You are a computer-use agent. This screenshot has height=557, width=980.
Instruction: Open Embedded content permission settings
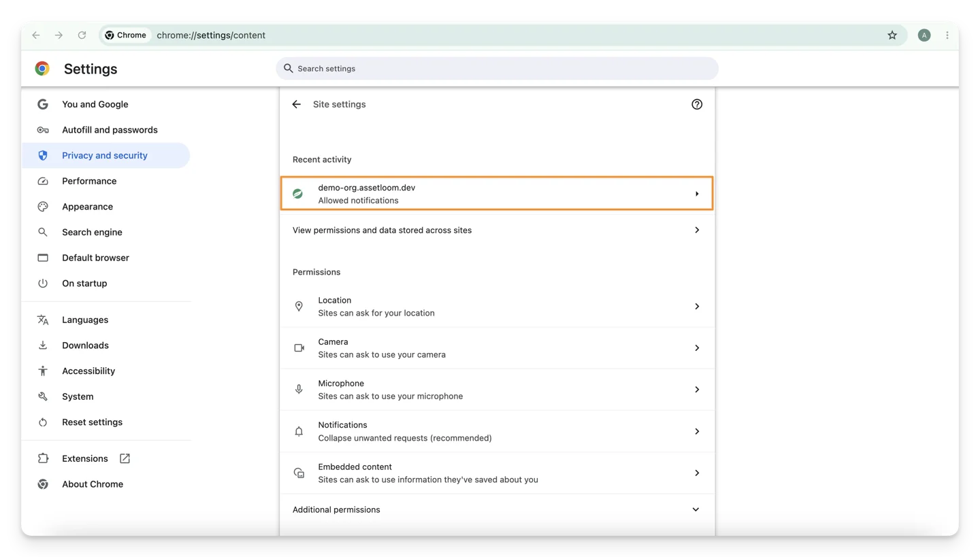coord(497,473)
